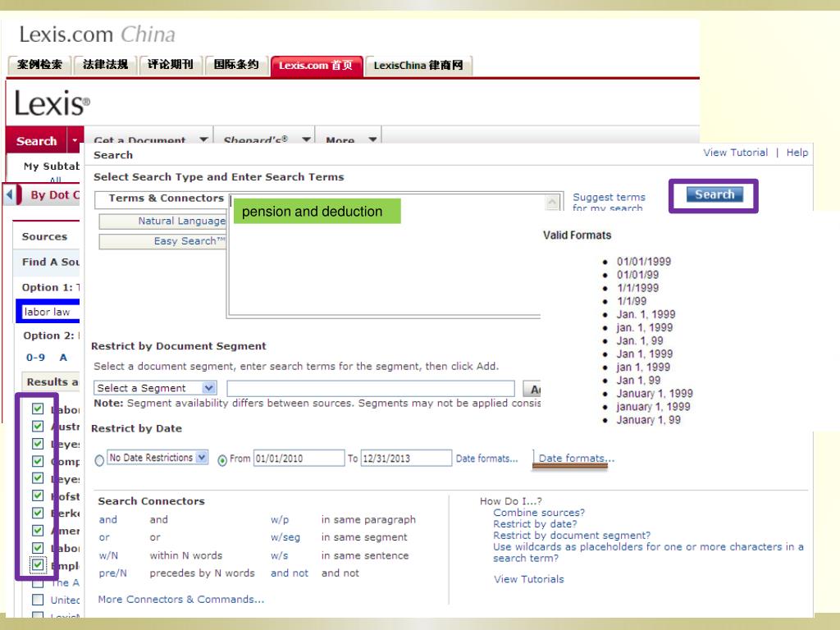Insert the w/p connector
840x630 pixels.
pos(280,519)
